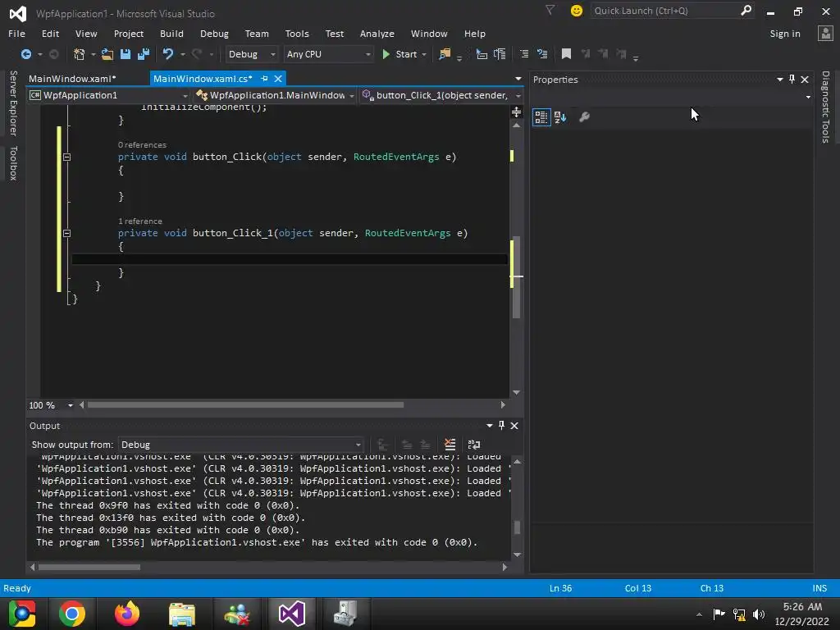Open the Start button dropdown arrow

coord(424,54)
